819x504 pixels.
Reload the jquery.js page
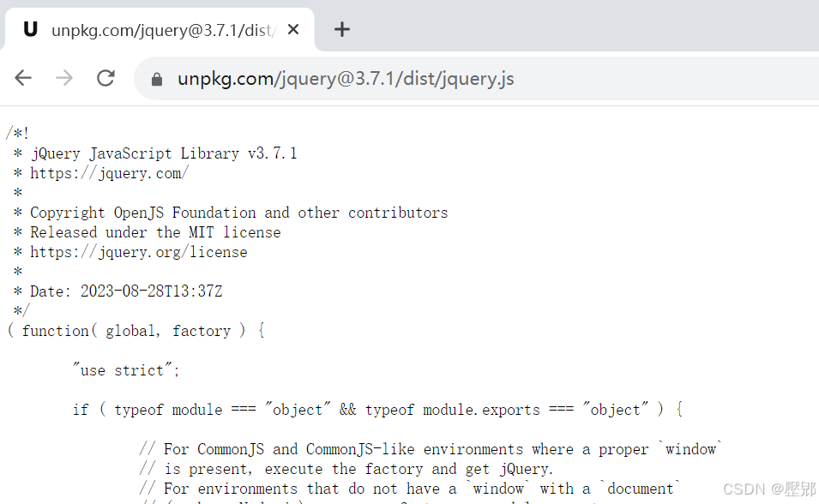point(105,78)
